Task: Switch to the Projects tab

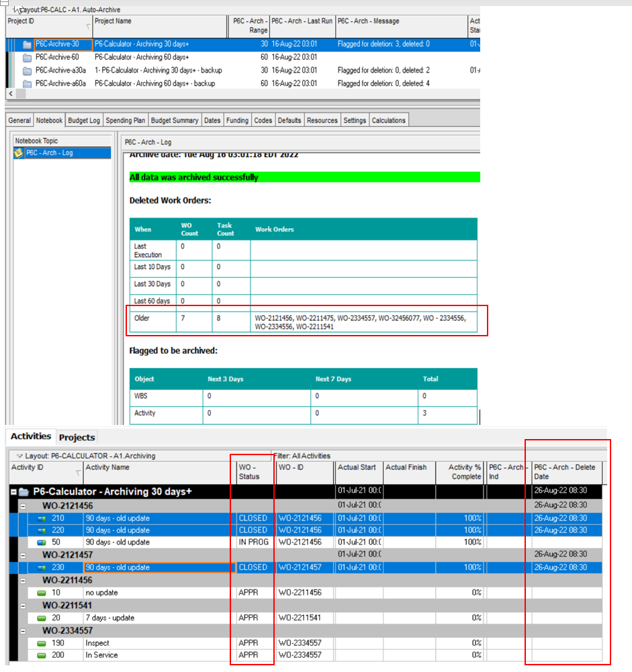Action: click(x=77, y=436)
